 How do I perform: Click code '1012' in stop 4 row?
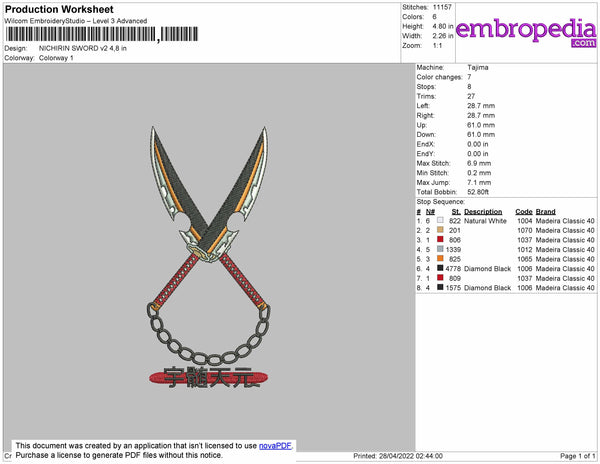point(525,250)
